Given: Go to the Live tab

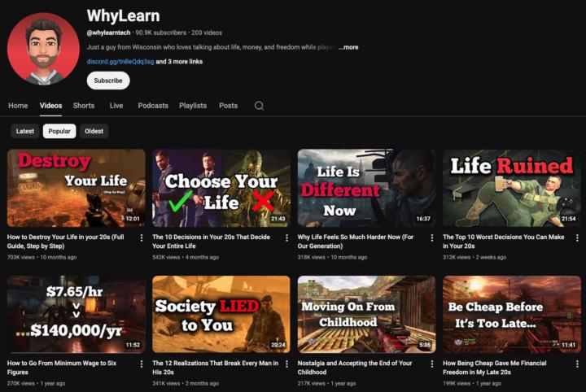Looking at the screenshot, I should 116,106.
